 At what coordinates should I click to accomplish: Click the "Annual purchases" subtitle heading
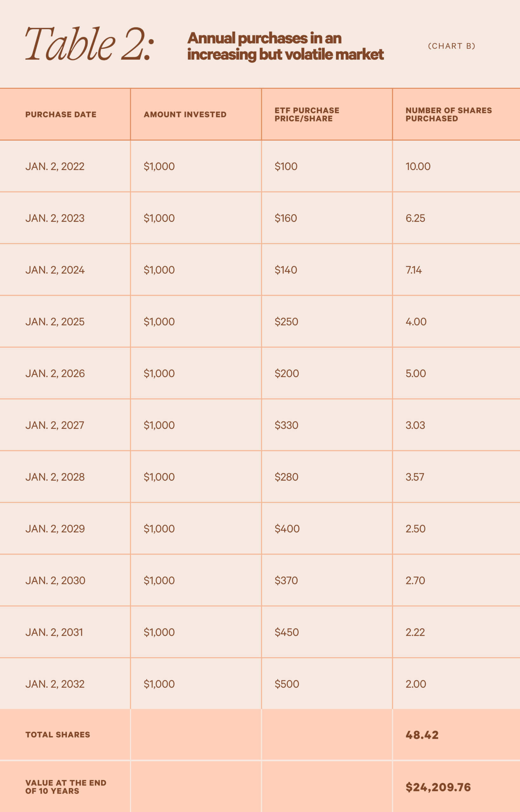click(x=285, y=46)
